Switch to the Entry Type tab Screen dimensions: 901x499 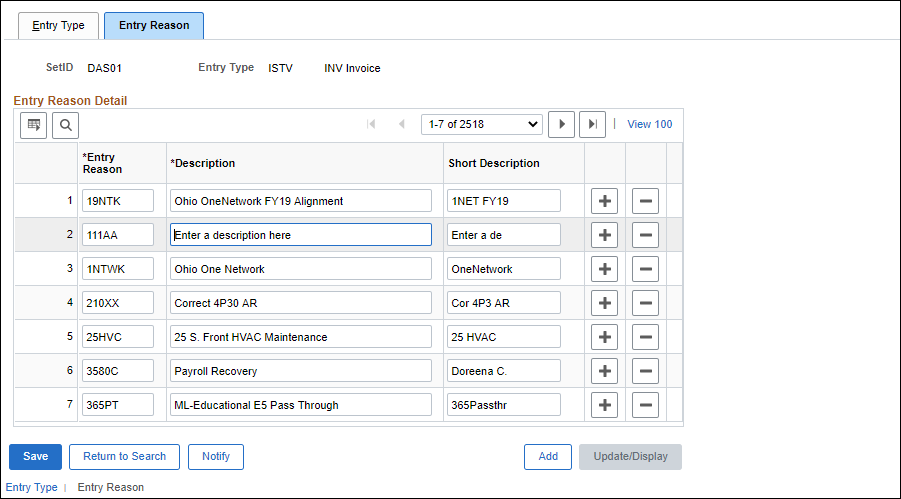(x=59, y=26)
